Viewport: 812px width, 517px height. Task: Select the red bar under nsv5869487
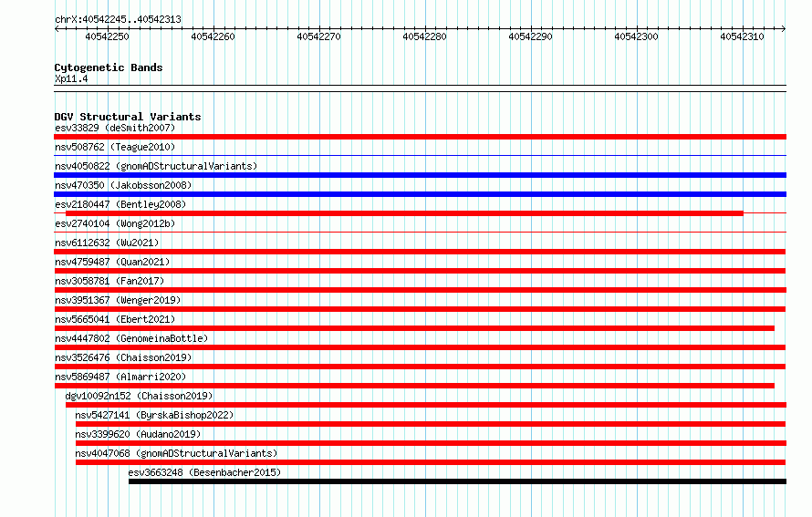tap(414, 386)
